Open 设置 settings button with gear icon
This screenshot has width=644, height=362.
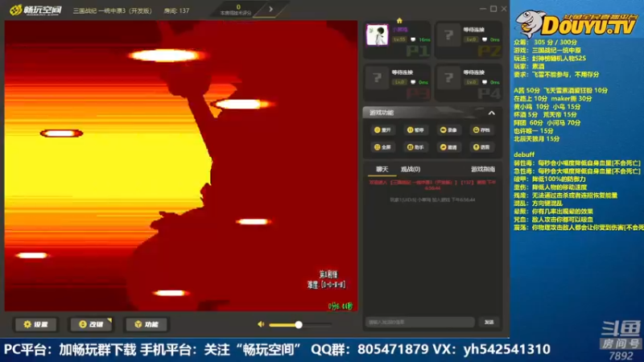pyautogui.click(x=35, y=324)
